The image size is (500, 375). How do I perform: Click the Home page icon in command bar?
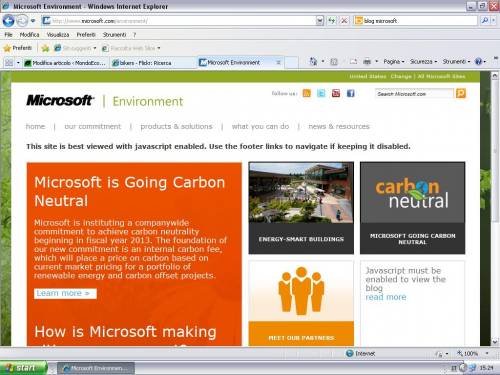(x=313, y=61)
